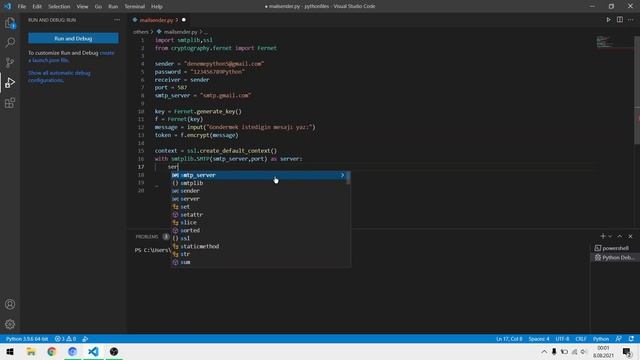The height and width of the screenshot is (360, 640).
Task: Open the Run menu
Action: tap(113, 7)
